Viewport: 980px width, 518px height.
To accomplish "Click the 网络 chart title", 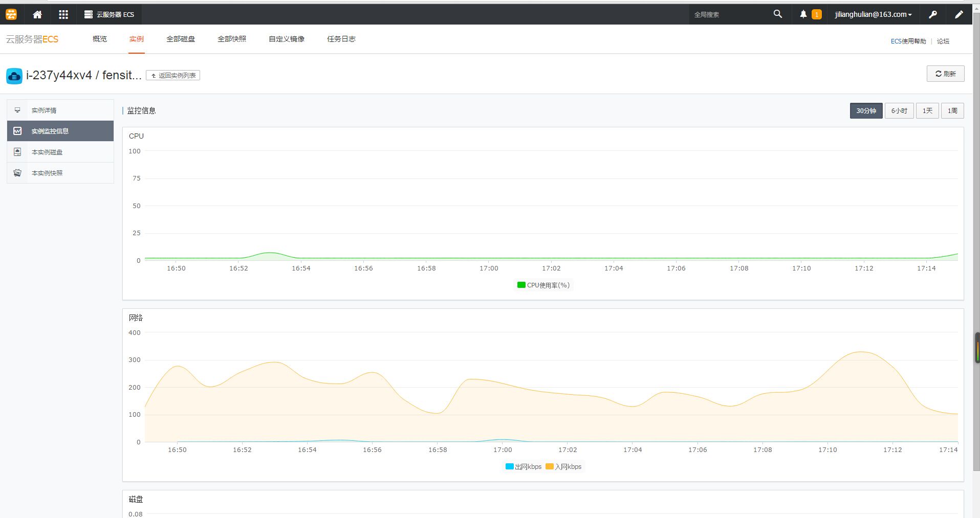I will point(136,318).
